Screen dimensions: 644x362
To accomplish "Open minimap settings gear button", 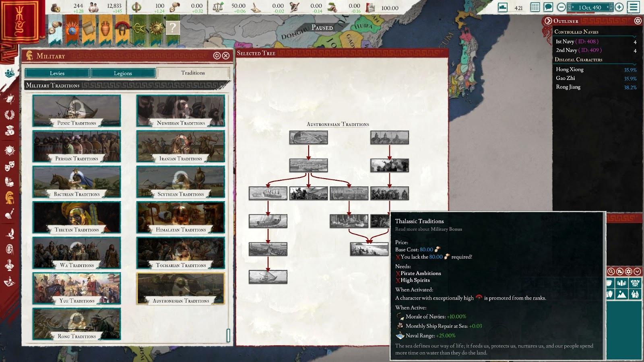I will coord(628,271).
